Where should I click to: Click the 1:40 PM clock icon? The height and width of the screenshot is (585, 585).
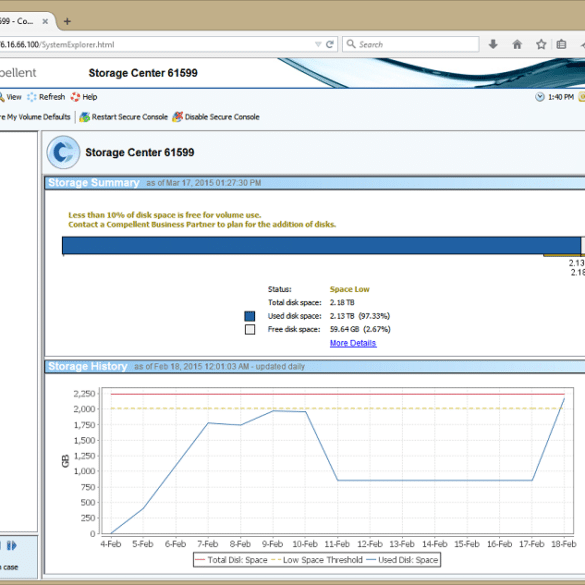[539, 97]
